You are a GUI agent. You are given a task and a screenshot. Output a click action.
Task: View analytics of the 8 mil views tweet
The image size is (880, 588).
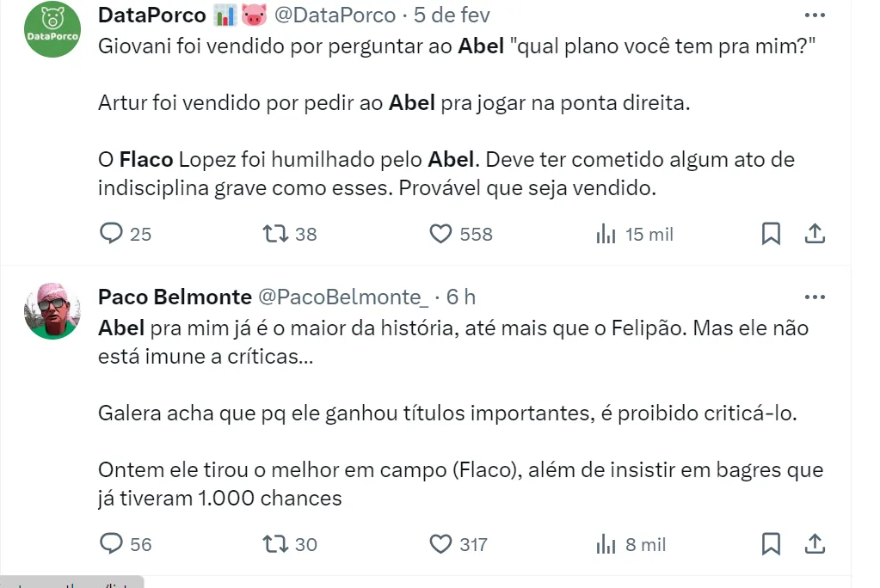tap(606, 544)
